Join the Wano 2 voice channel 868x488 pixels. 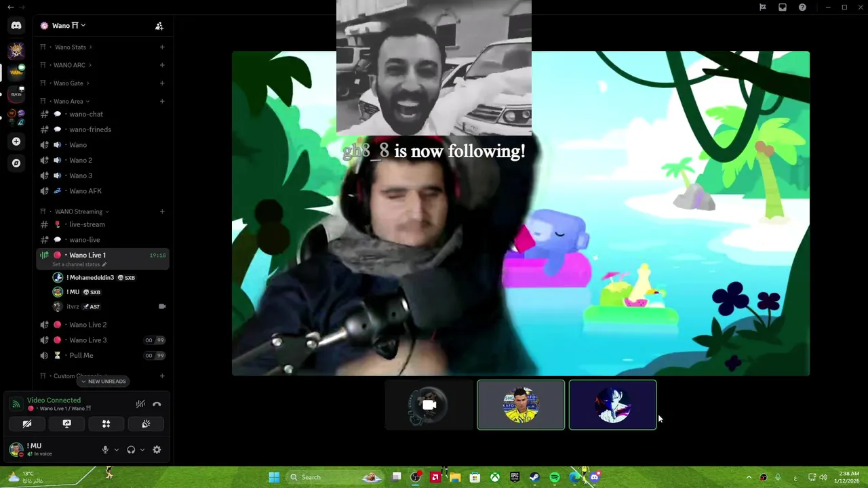pyautogui.click(x=102, y=161)
